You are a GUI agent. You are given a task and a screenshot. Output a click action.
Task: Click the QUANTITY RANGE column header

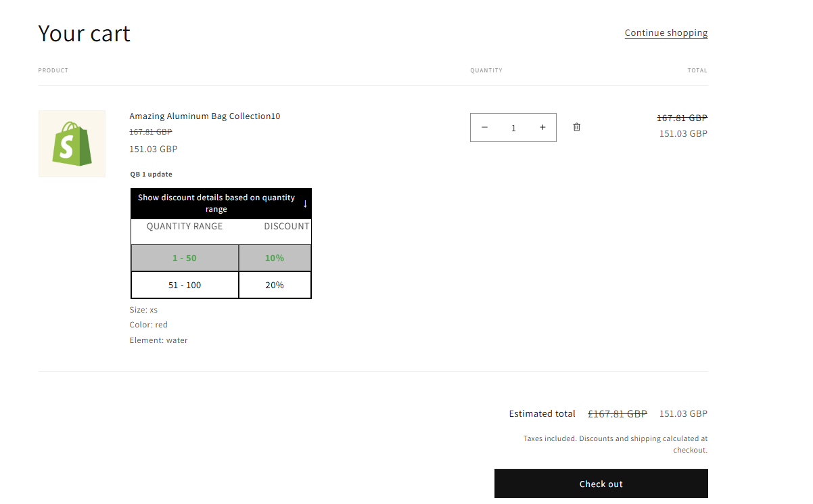(x=185, y=227)
